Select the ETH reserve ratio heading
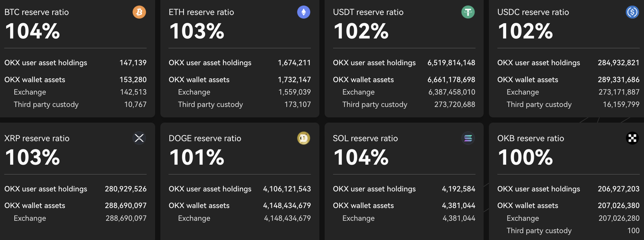644x240 pixels. pos(201,12)
